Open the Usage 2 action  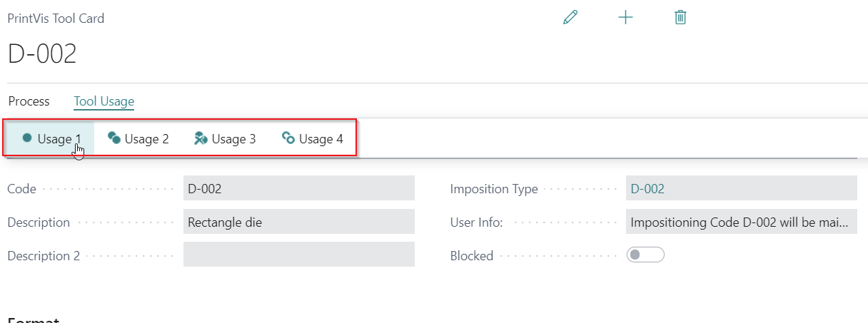138,139
